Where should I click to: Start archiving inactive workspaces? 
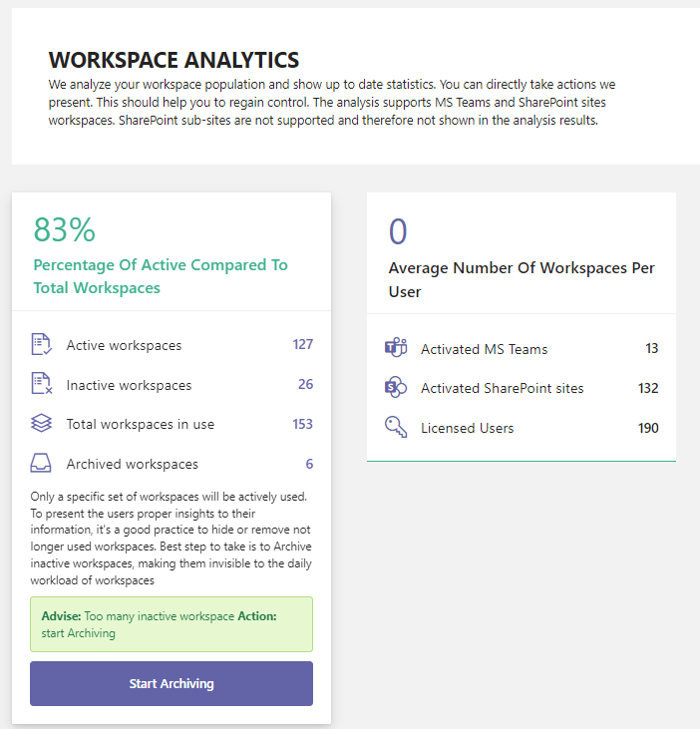(x=172, y=683)
